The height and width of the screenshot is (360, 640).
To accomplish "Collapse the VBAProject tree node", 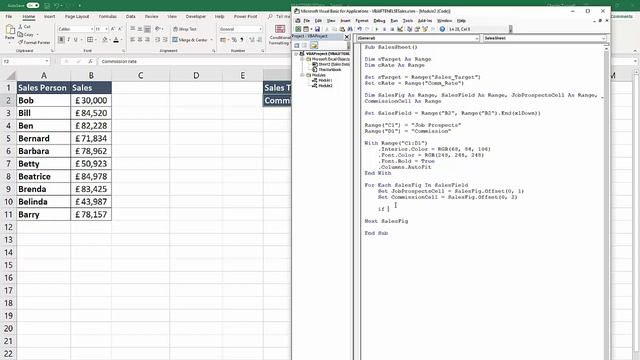I will pos(296,54).
